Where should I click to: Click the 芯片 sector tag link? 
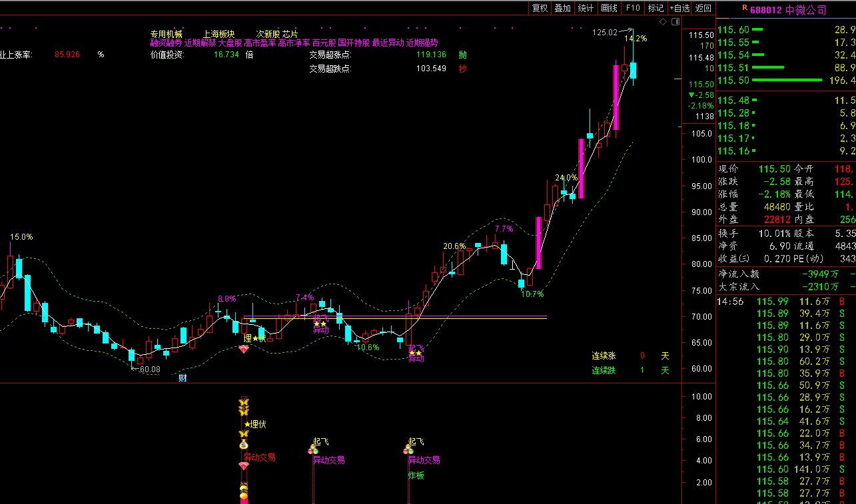pyautogui.click(x=290, y=34)
